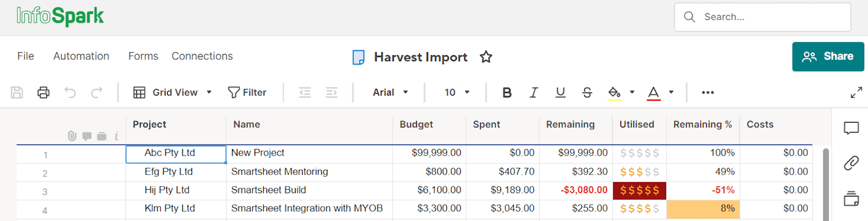Click the Filter button

(x=247, y=92)
